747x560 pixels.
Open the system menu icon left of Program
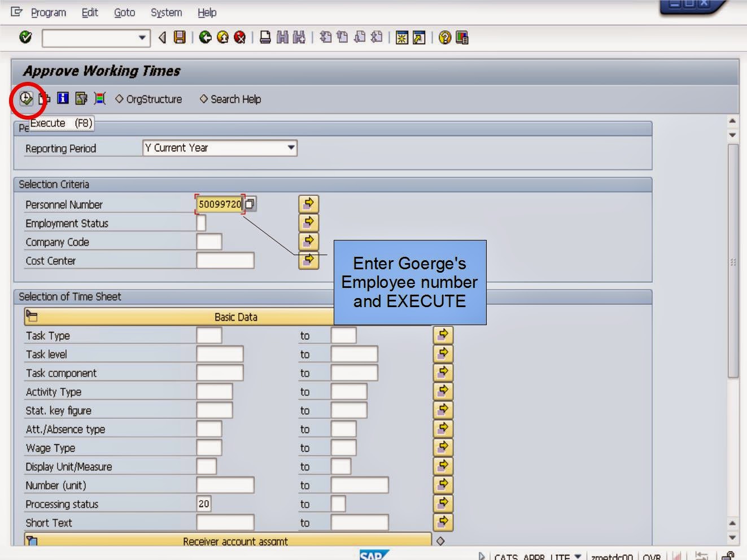pos(16,12)
